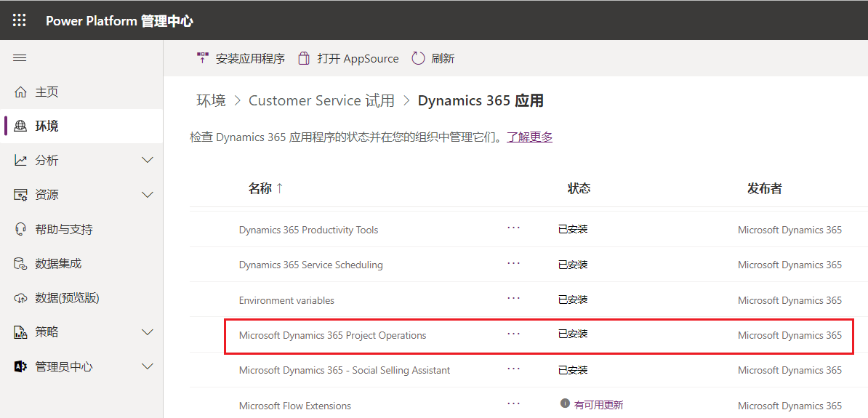Click publisher cell of Service Scheduling row
This screenshot has height=418, width=868.
pyautogui.click(x=789, y=265)
